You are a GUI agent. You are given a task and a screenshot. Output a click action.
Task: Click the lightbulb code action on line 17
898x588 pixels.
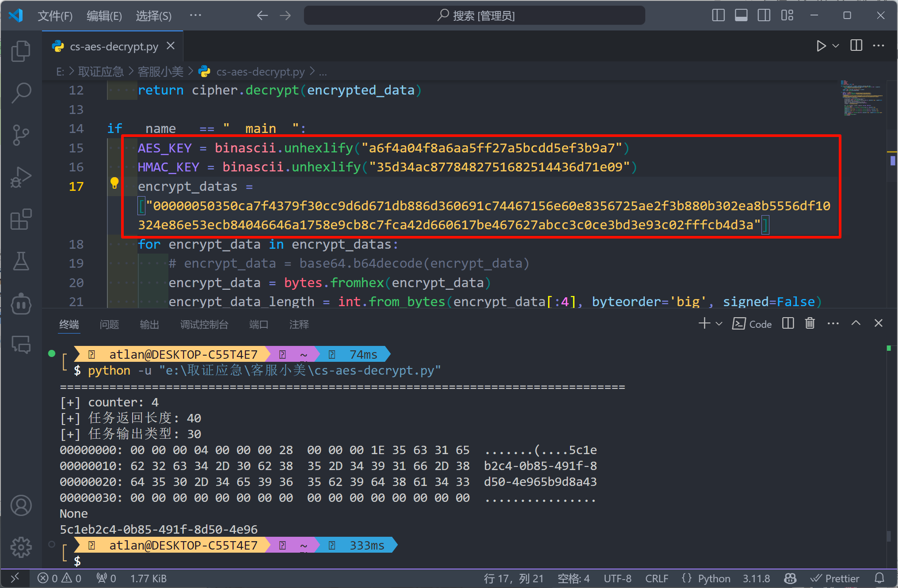tap(114, 183)
